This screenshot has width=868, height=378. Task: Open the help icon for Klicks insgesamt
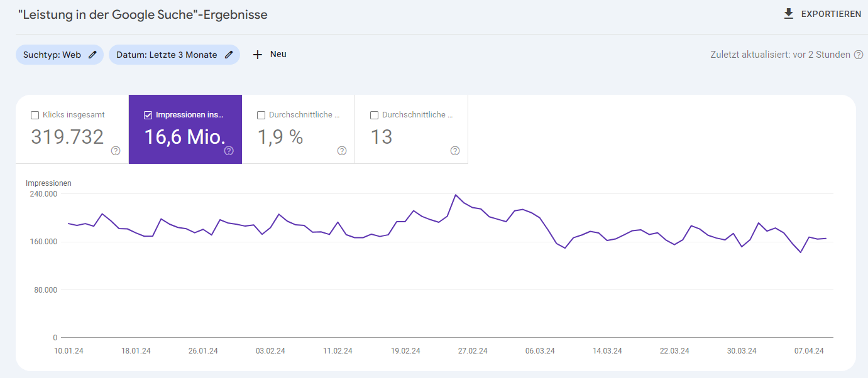115,151
